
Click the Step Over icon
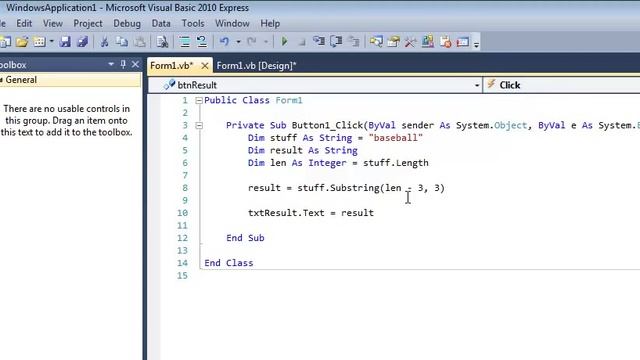pos(336,42)
